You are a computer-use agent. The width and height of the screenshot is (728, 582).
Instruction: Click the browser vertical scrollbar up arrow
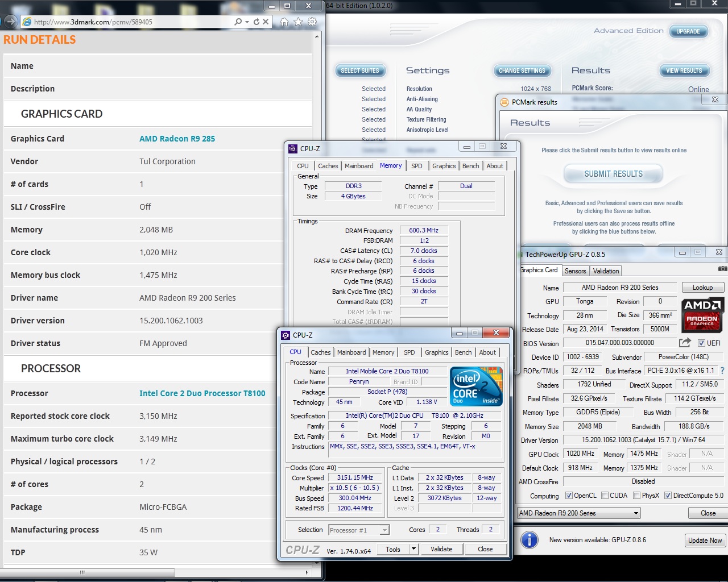click(x=317, y=36)
